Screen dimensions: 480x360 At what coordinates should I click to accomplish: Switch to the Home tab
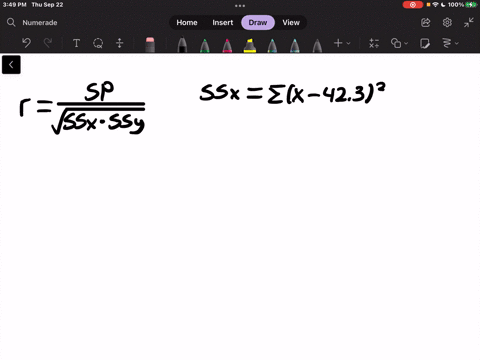coord(187,22)
